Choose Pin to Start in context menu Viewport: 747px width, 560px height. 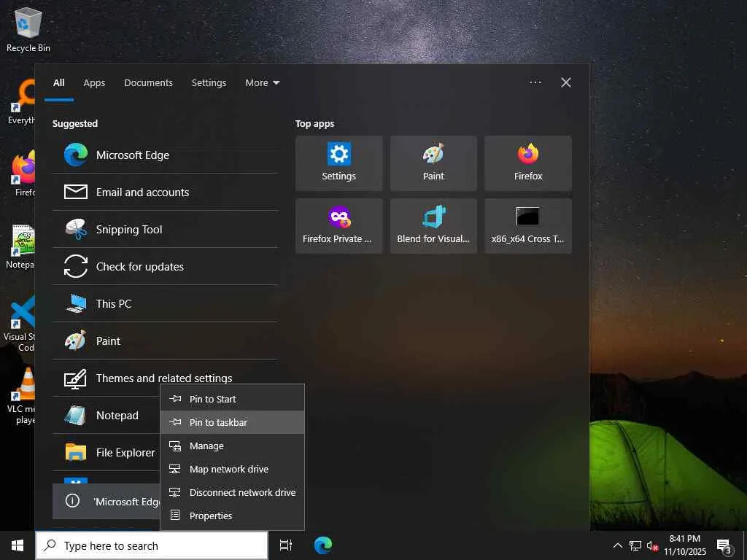tap(232, 399)
